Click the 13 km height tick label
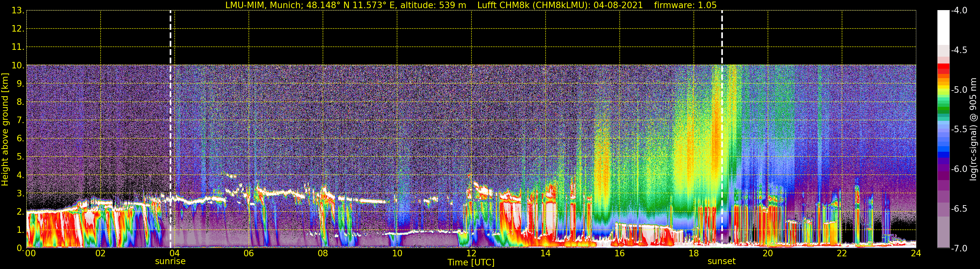Viewport: 980px width, 269px height. coord(18,11)
